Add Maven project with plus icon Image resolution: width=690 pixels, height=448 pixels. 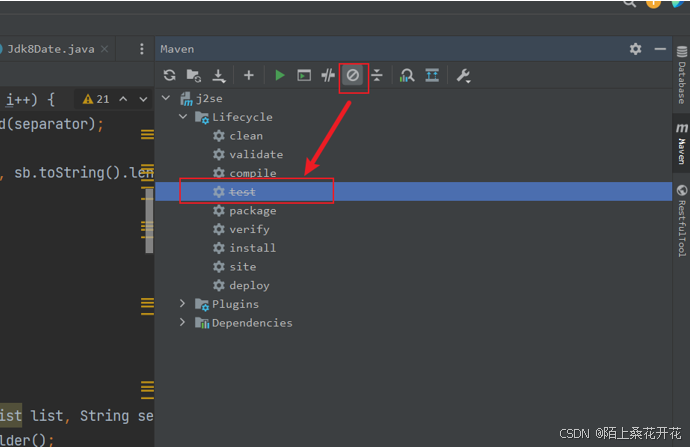(249, 75)
